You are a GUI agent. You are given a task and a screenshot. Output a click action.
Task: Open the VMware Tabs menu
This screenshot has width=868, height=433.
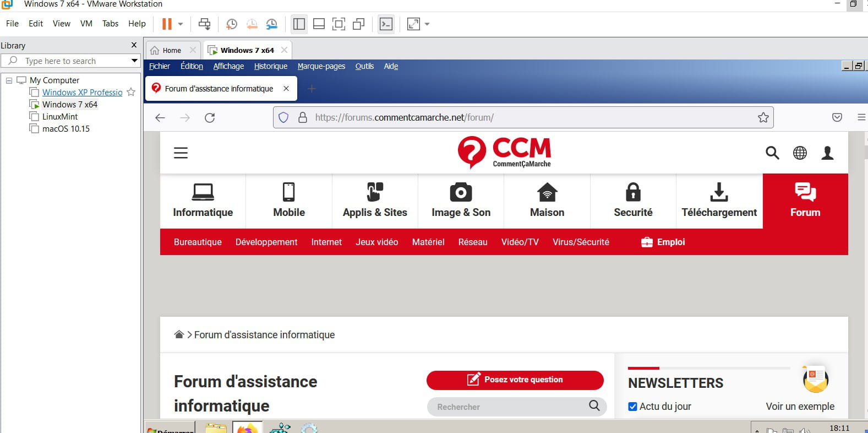click(110, 24)
